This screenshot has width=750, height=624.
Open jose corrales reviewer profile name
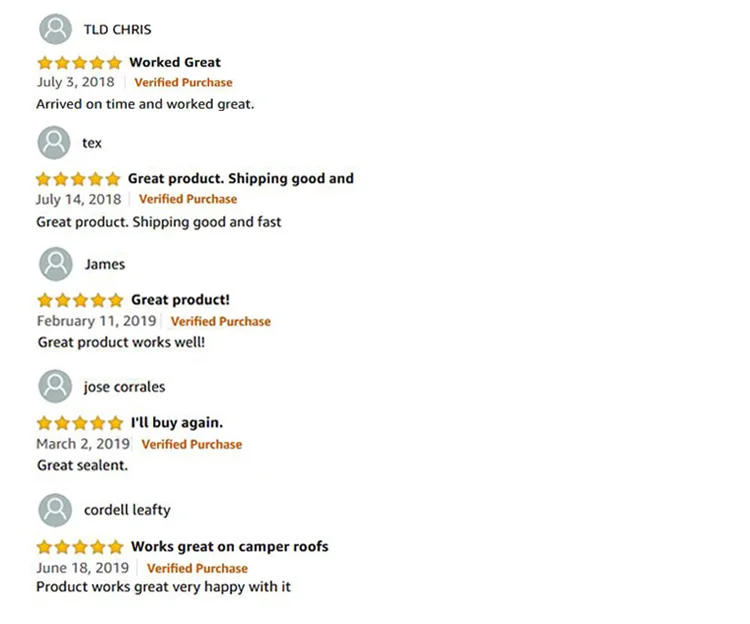click(x=124, y=387)
